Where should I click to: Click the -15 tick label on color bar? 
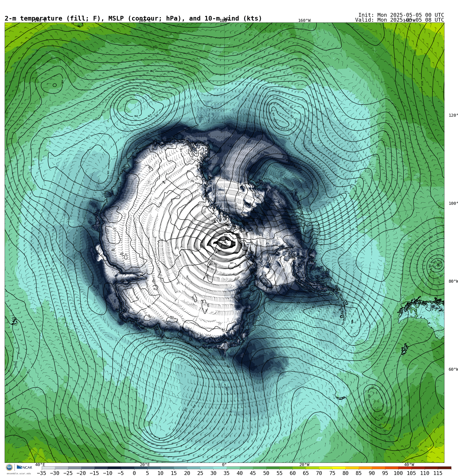(x=94, y=473)
